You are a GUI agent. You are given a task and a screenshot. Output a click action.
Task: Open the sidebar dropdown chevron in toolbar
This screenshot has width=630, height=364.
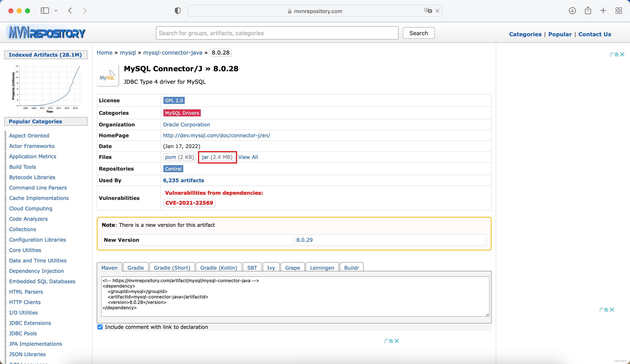pos(56,11)
